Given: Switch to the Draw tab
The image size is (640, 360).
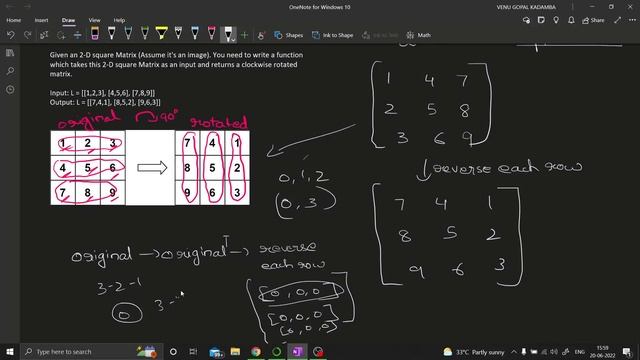Looking at the screenshot, I should [69, 20].
